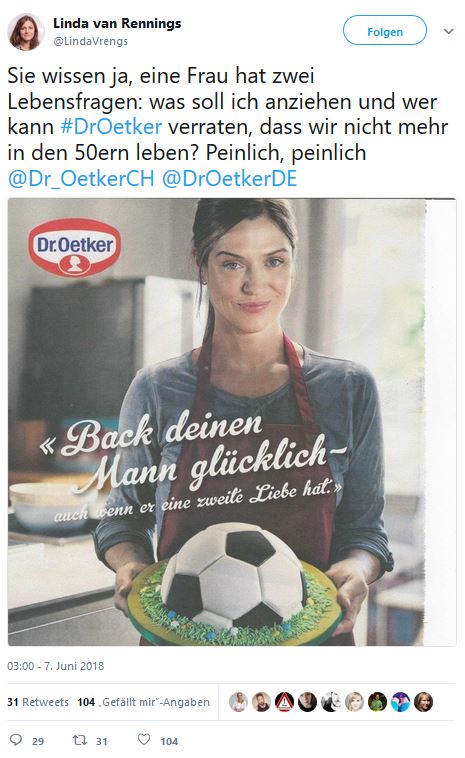View the list of 31 Retweets

(x=38, y=702)
